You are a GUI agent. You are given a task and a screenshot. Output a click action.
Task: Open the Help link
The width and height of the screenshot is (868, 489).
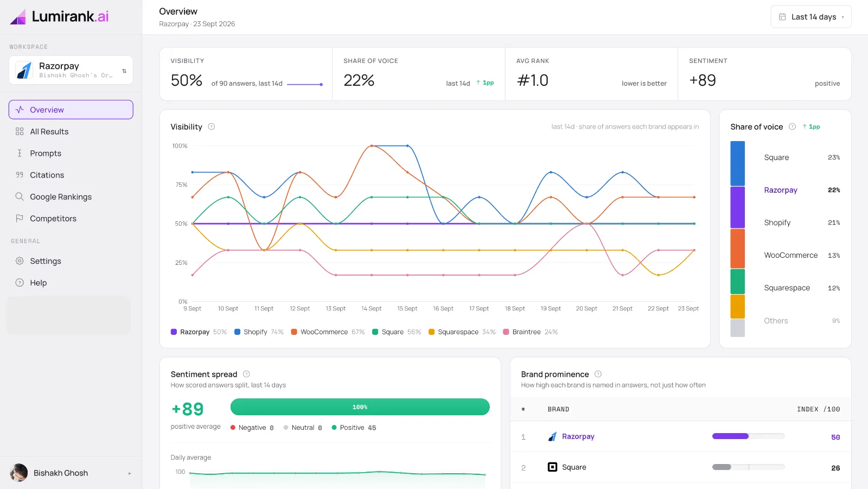tap(71, 283)
